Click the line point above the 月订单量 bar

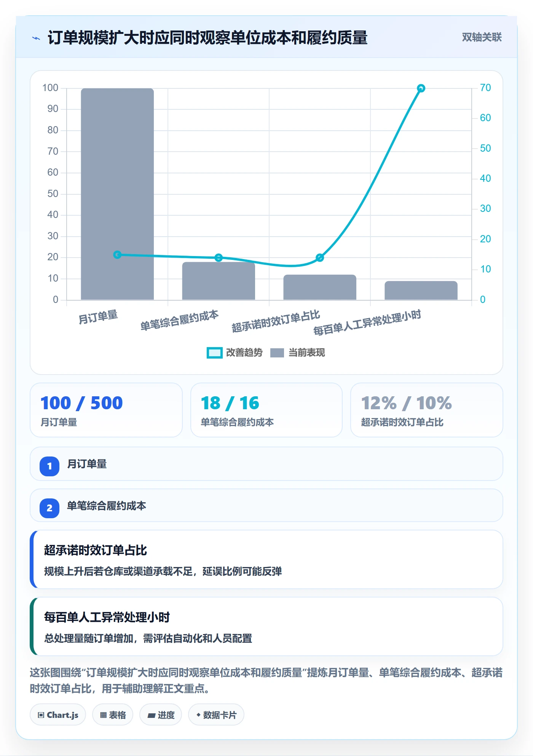click(x=117, y=255)
